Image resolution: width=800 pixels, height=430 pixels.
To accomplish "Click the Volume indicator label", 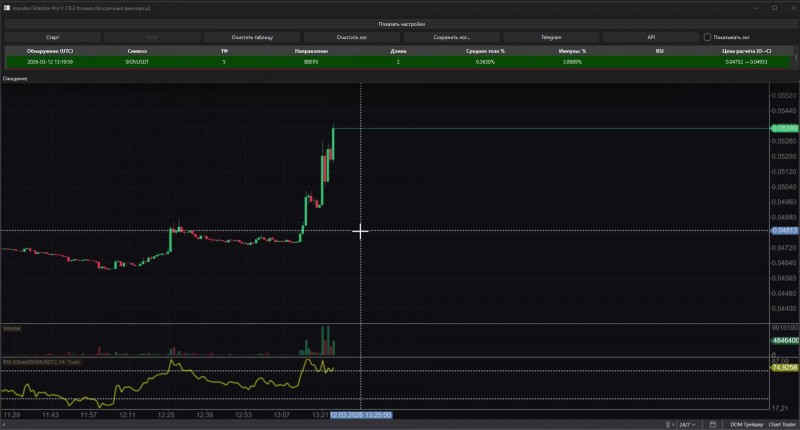I will (x=12, y=328).
